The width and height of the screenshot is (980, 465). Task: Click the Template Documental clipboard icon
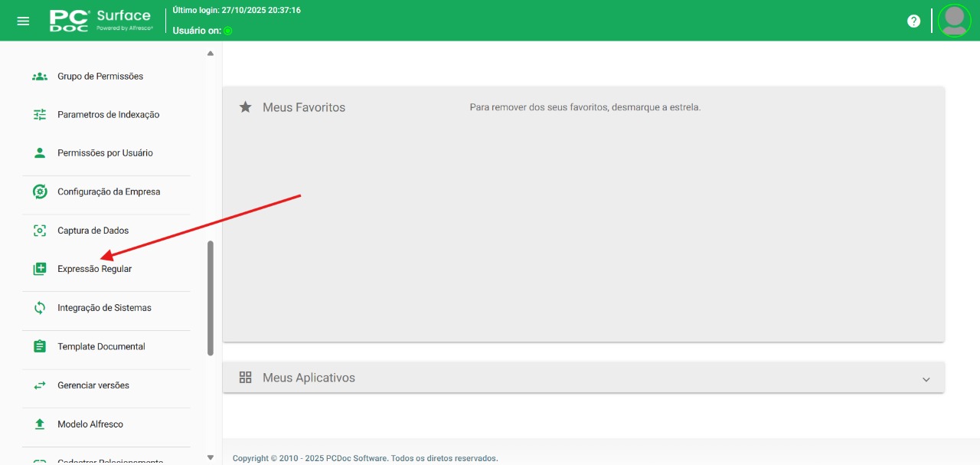click(x=40, y=347)
